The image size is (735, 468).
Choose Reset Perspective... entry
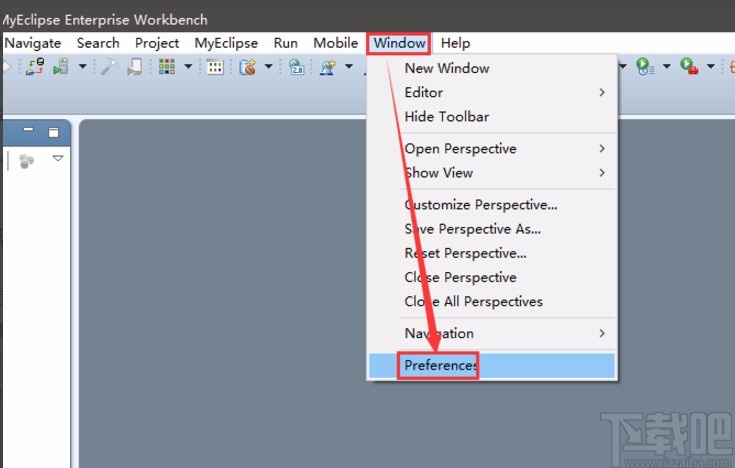pos(492,253)
